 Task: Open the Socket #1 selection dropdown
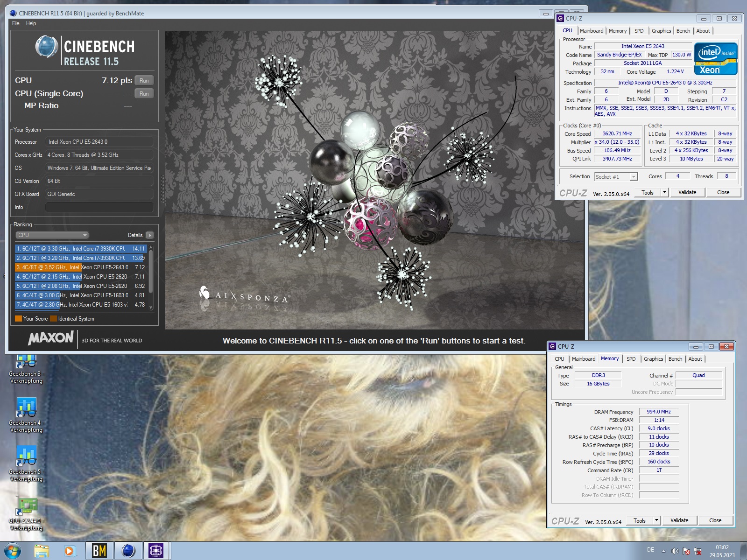(616, 176)
